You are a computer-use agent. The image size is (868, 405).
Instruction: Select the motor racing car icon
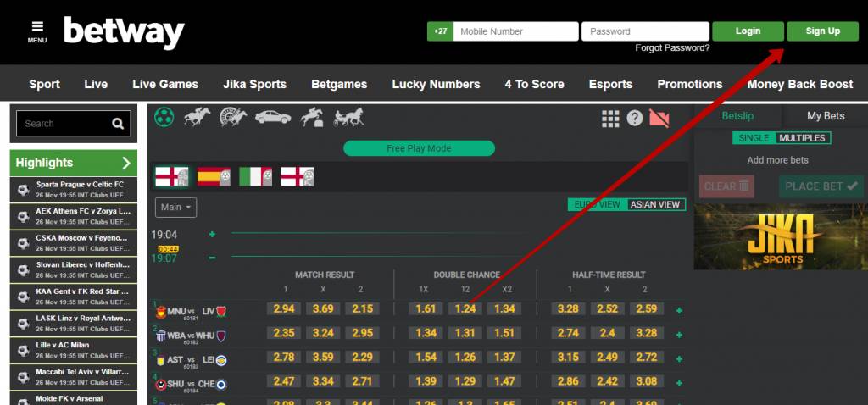pyautogui.click(x=272, y=117)
